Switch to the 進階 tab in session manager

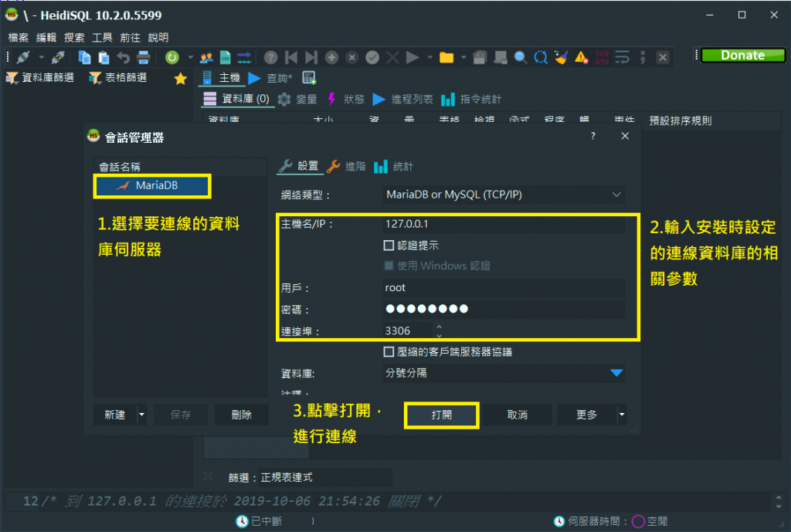tap(347, 167)
